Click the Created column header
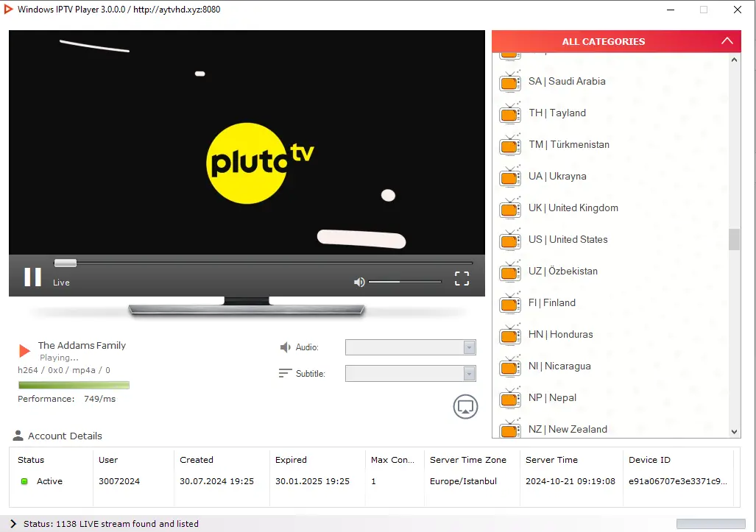The height and width of the screenshot is (532, 756). pyautogui.click(x=197, y=460)
